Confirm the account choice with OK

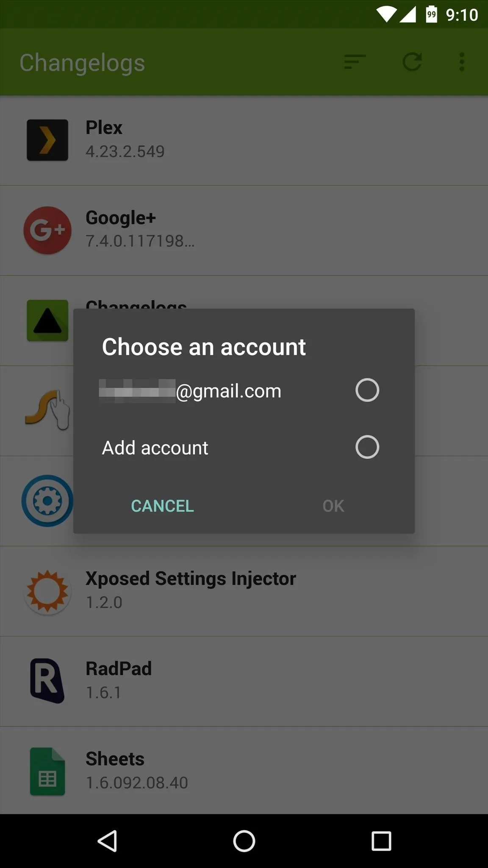333,506
